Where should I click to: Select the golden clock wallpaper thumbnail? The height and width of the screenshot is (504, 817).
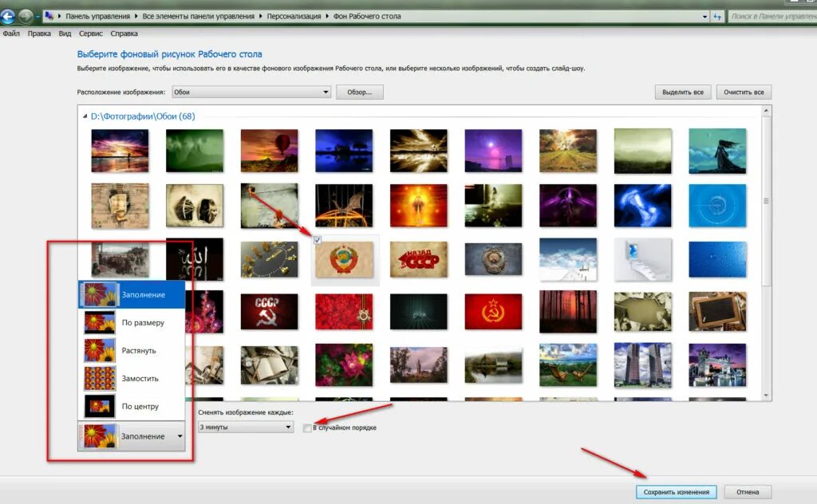pos(270,259)
